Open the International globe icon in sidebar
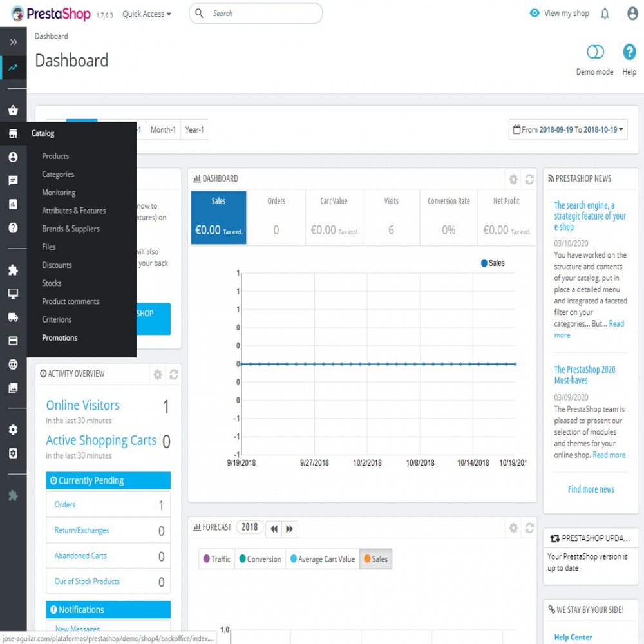 coord(13,365)
